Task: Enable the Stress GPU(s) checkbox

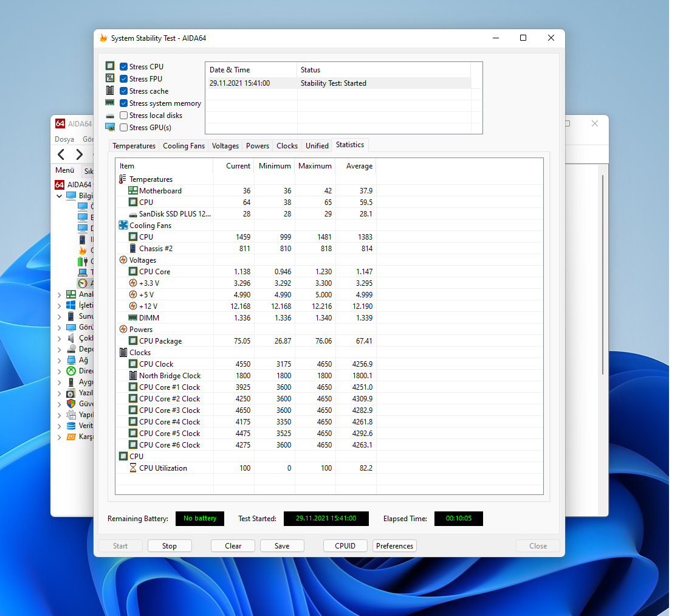Action: [124, 128]
